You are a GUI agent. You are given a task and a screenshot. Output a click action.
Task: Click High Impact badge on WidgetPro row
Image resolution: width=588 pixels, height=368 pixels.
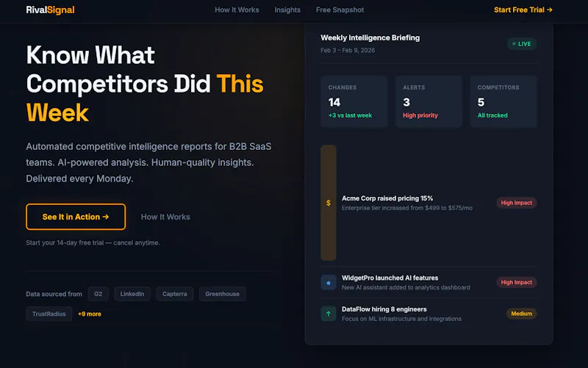(x=517, y=282)
